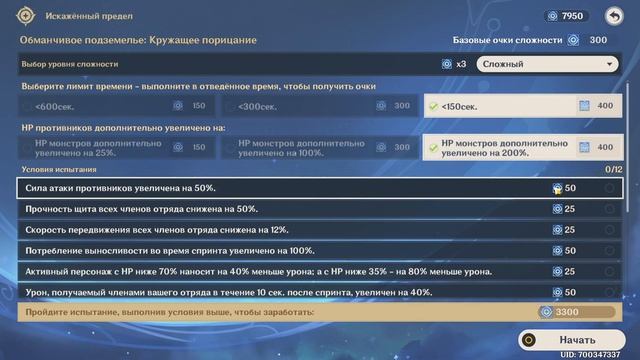Click point icon on the <300сек. option
The image size is (640, 360).
[381, 106]
